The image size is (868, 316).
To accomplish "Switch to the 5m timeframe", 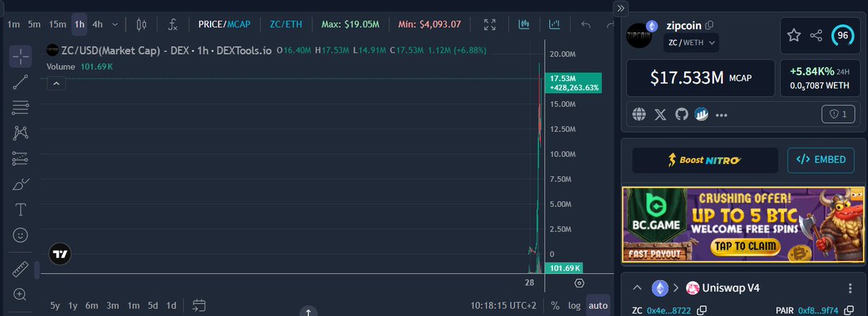I will [34, 25].
